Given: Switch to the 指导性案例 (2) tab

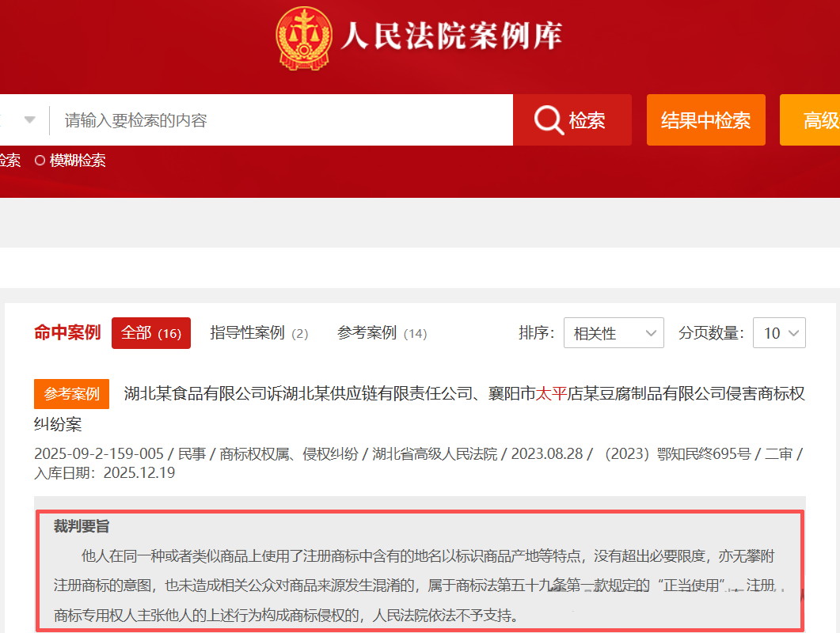Looking at the screenshot, I should tap(259, 333).
